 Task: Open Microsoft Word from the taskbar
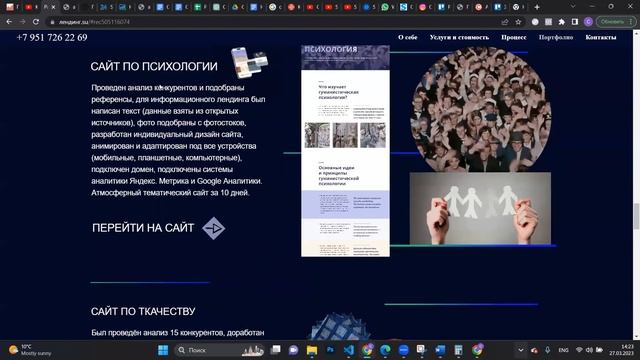[440, 350]
